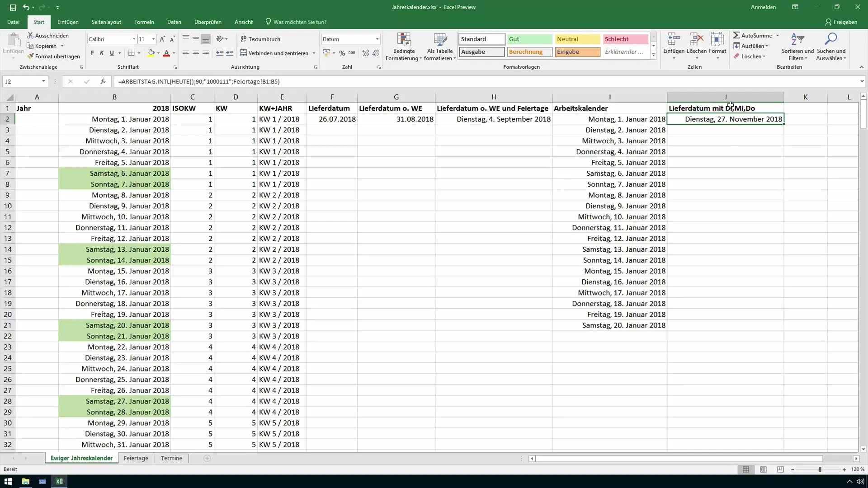
Task: Apply thousands separator 000 icon
Action: click(x=352, y=53)
